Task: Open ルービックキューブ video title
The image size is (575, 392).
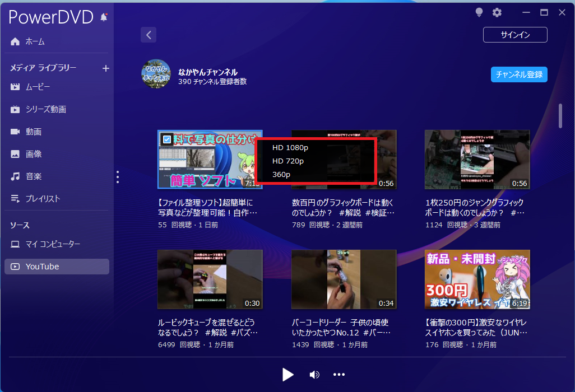Action: coord(207,327)
